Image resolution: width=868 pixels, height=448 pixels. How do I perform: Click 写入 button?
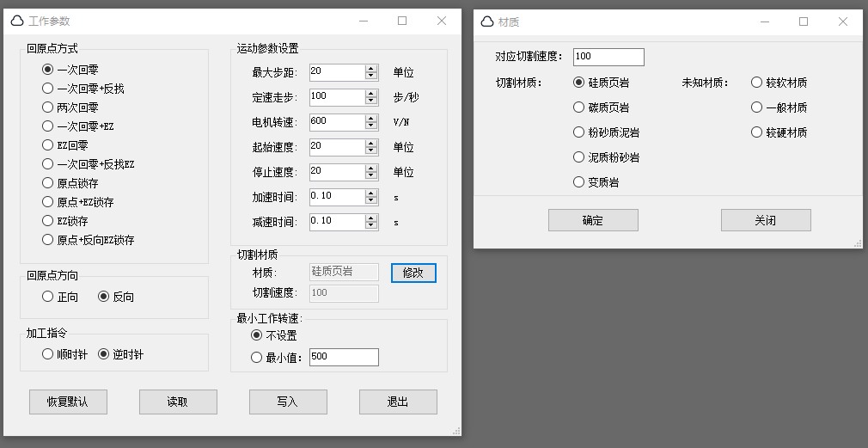pyautogui.click(x=288, y=402)
